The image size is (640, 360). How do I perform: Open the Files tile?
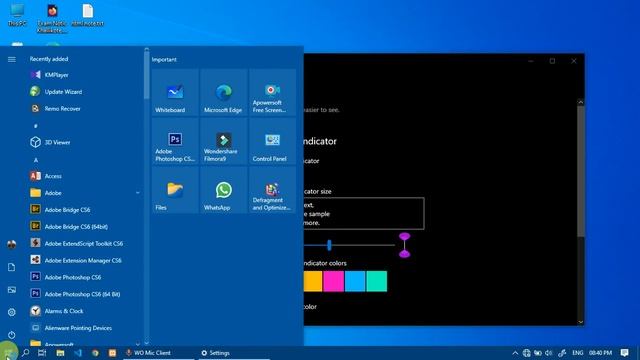click(175, 190)
